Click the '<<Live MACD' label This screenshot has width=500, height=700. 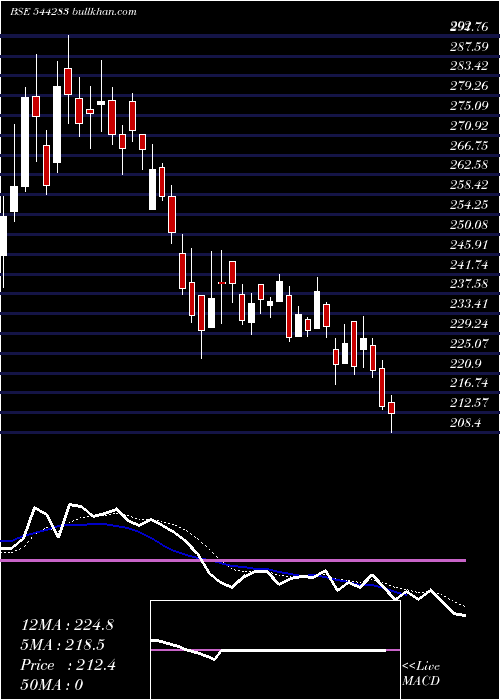coord(421,674)
